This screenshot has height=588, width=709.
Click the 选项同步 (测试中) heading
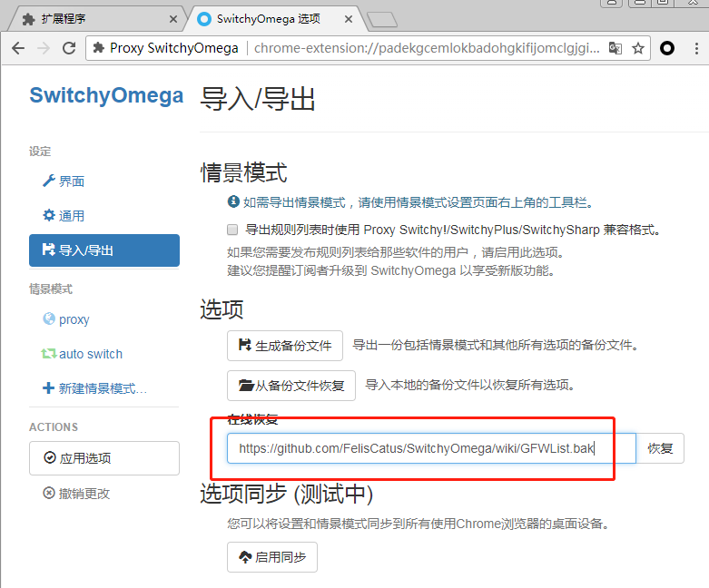coord(287,493)
